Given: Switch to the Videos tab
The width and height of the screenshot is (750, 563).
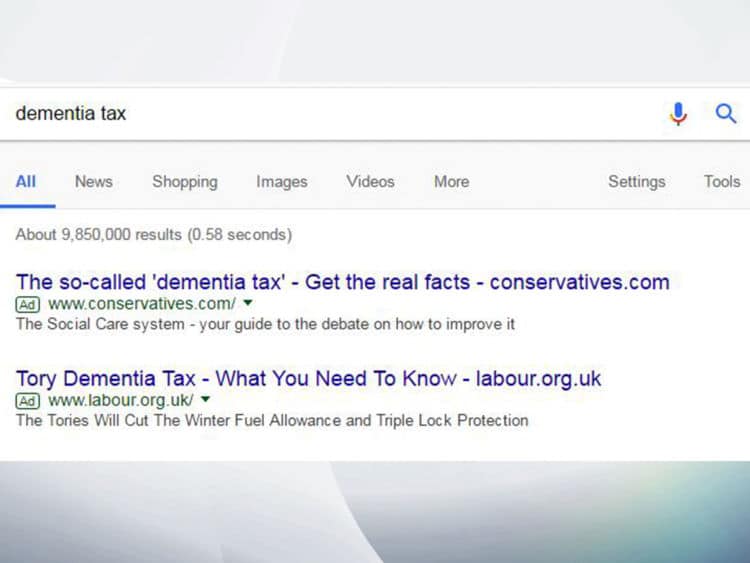Looking at the screenshot, I should click(370, 182).
